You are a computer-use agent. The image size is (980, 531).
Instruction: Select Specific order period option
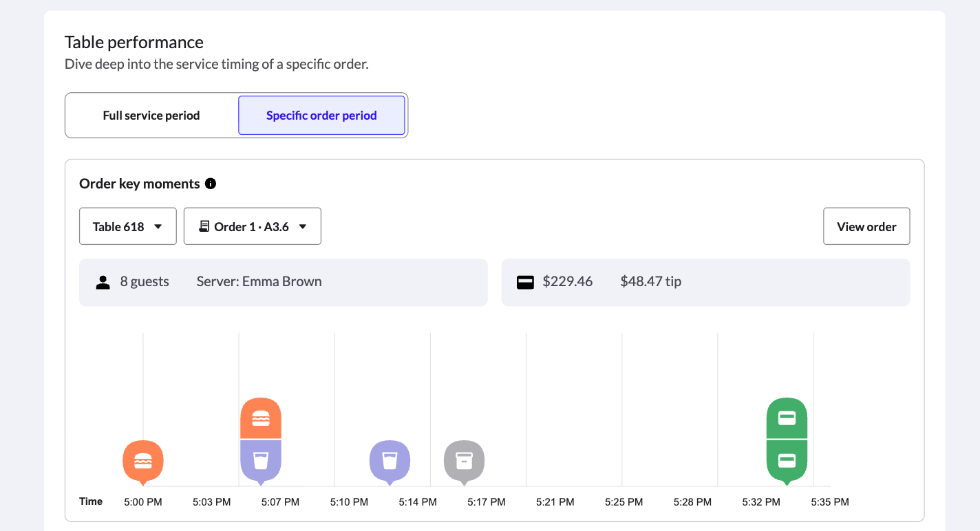click(321, 116)
